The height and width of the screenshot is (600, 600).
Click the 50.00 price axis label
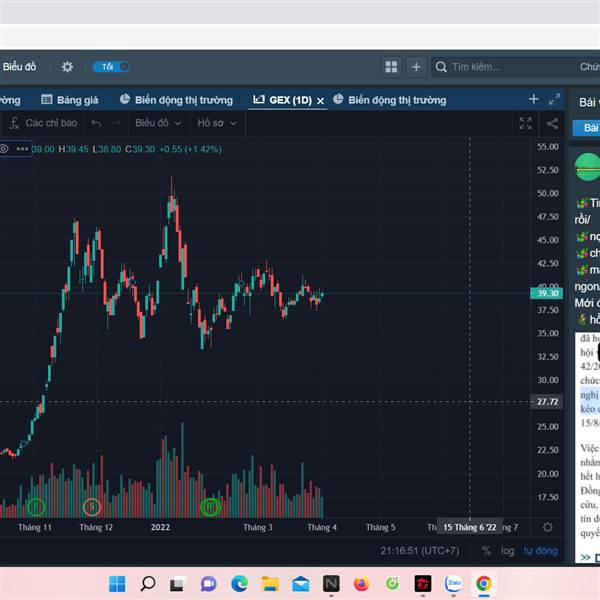(548, 193)
